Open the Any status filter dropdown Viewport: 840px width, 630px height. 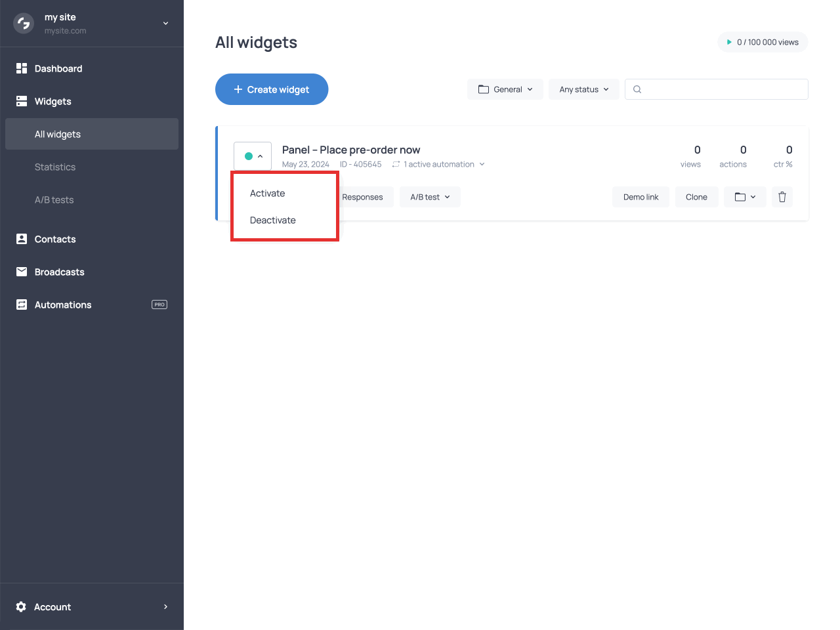[x=583, y=89]
